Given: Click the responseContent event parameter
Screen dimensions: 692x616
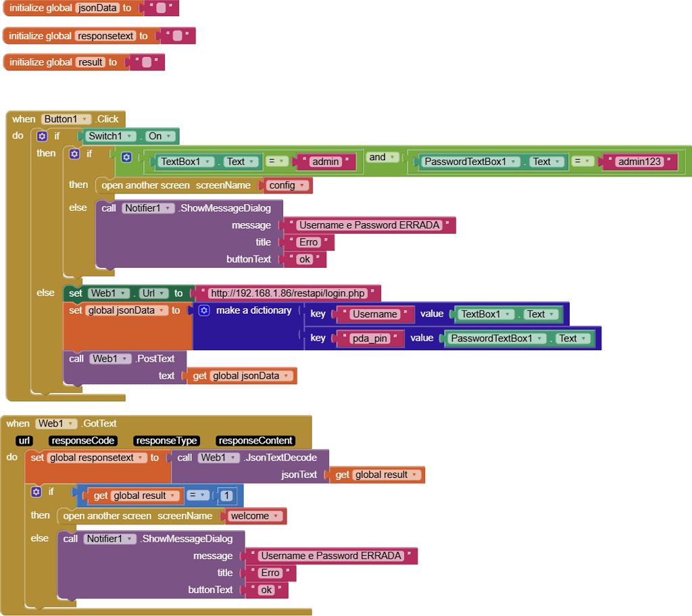Looking at the screenshot, I should (255, 441).
